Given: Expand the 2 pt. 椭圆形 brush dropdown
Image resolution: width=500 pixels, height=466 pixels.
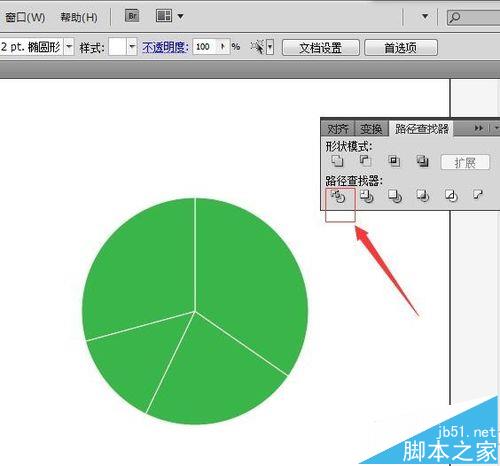Looking at the screenshot, I should [x=69, y=47].
